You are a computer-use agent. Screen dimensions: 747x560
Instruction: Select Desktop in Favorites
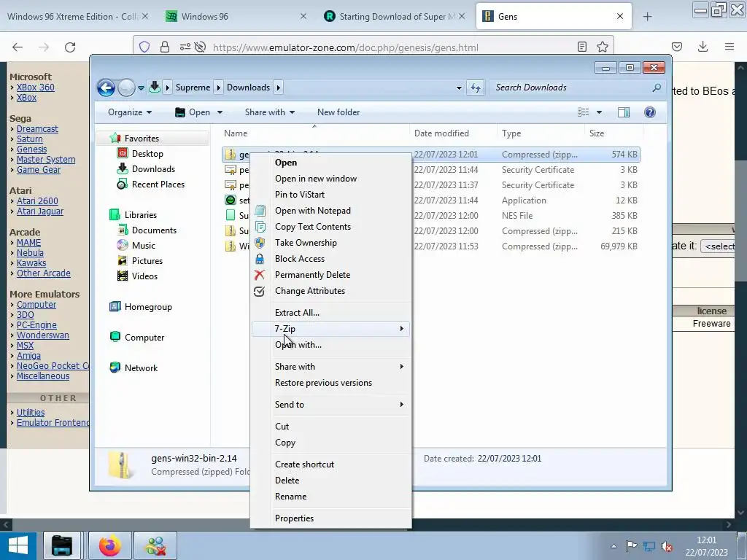[147, 154]
